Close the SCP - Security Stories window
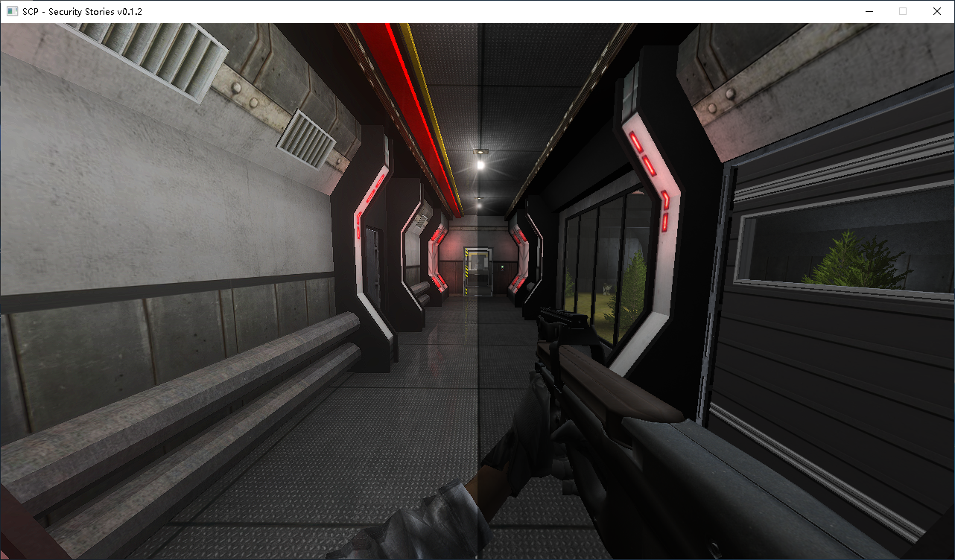Image resolution: width=955 pixels, height=560 pixels. (x=937, y=11)
